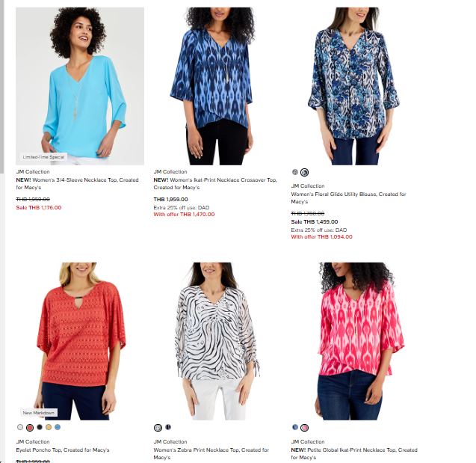Open the turquoise 3/4-Sleeve Necklace Top image

point(80,86)
